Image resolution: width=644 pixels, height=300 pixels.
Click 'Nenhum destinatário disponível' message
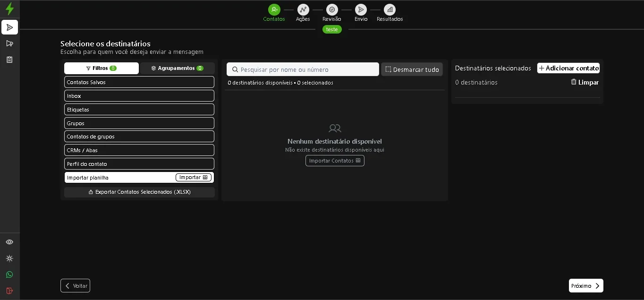pyautogui.click(x=335, y=141)
